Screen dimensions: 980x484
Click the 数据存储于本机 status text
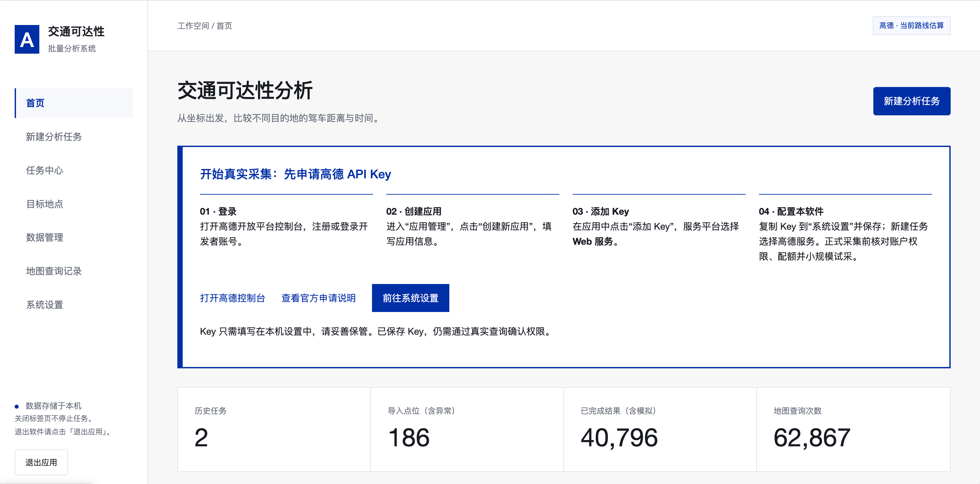[53, 406]
